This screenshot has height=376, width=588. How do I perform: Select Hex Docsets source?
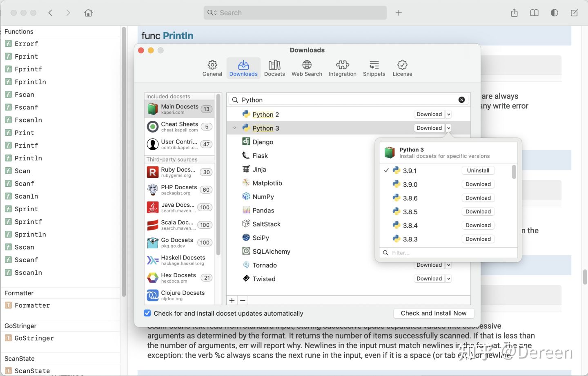click(x=180, y=278)
